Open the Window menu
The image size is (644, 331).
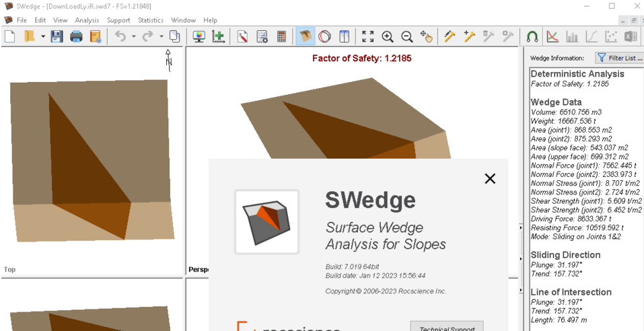[x=183, y=20]
